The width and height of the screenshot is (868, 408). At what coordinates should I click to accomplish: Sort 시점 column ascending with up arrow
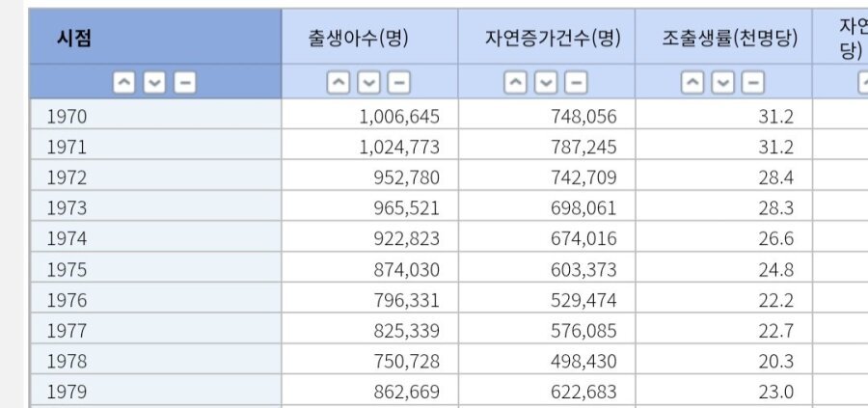tap(124, 83)
